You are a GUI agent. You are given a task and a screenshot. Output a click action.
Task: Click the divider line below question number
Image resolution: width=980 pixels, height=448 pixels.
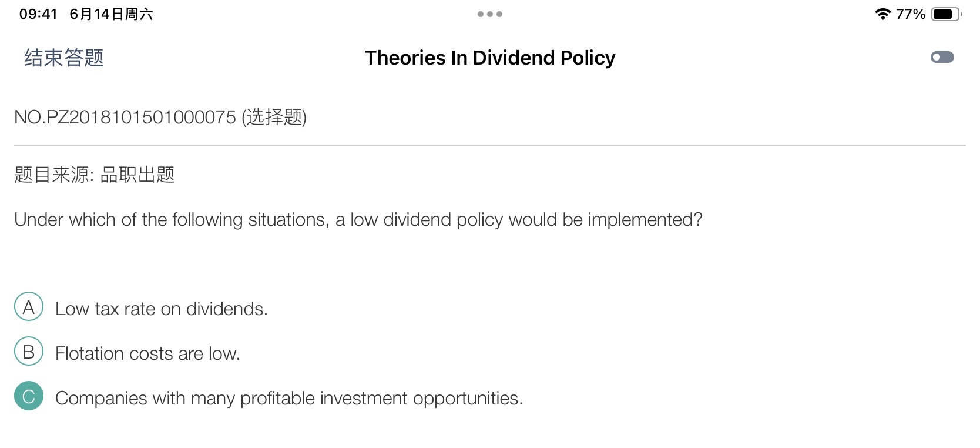(490, 145)
